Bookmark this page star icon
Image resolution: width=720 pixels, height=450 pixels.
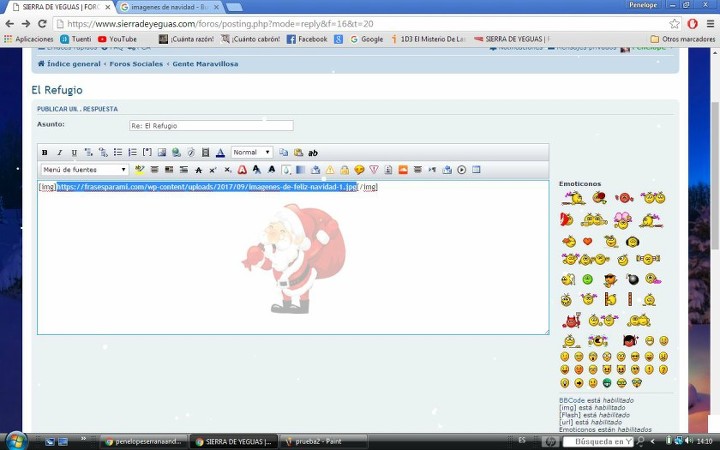pos(674,24)
